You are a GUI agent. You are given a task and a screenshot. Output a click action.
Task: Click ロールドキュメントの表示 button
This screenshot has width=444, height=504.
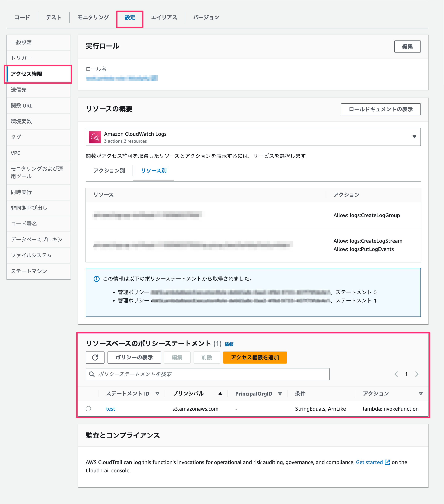381,109
